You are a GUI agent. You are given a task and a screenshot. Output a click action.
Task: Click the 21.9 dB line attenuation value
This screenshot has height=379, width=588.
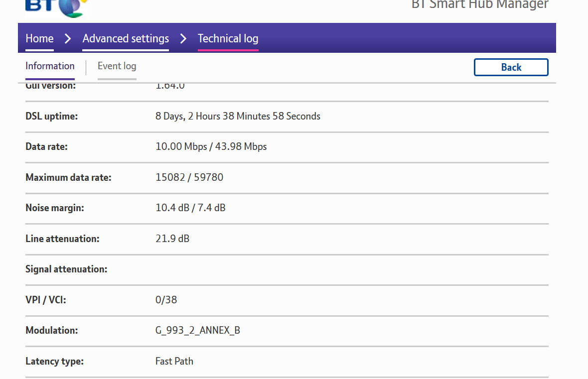tap(172, 239)
